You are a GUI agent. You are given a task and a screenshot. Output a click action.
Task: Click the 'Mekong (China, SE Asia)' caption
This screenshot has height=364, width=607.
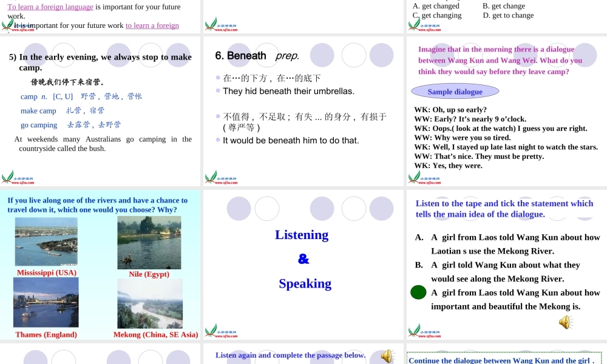click(x=155, y=335)
